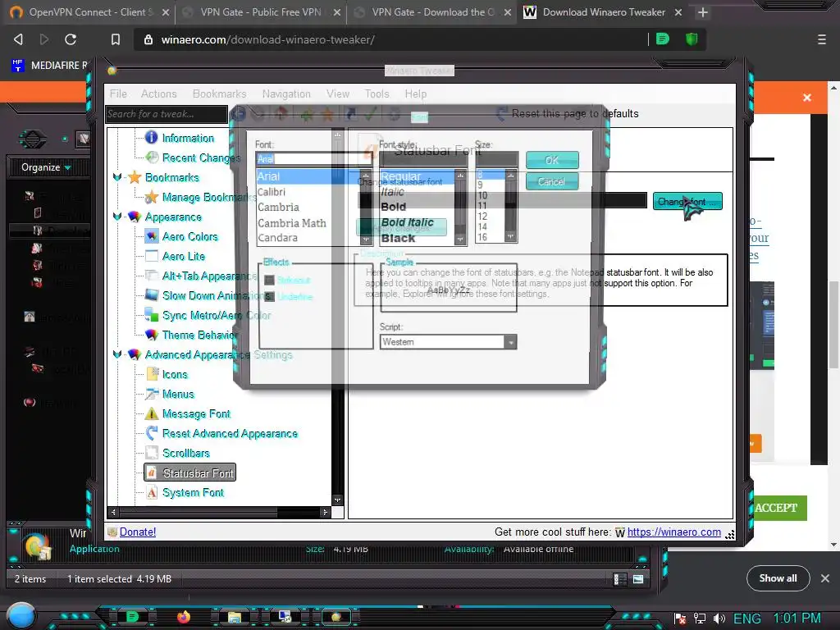Click Cancel in the Font dialog
Viewport: 840px width, 630px height.
pos(552,181)
